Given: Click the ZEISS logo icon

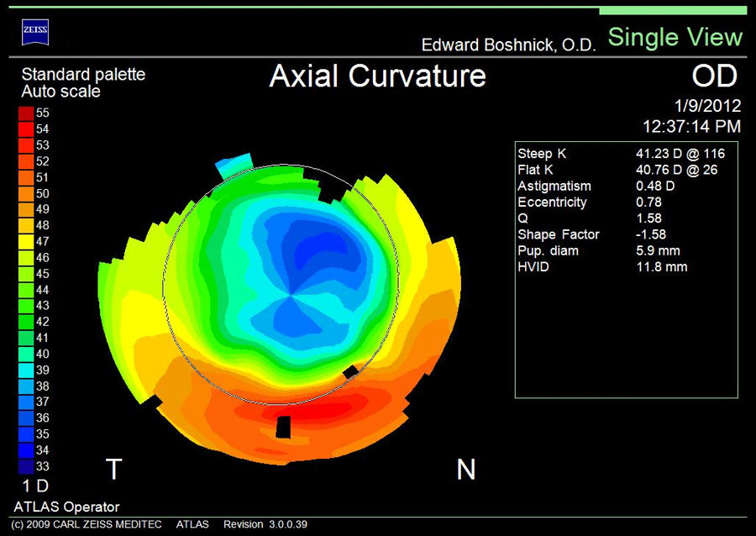Looking at the screenshot, I should coord(34,33).
